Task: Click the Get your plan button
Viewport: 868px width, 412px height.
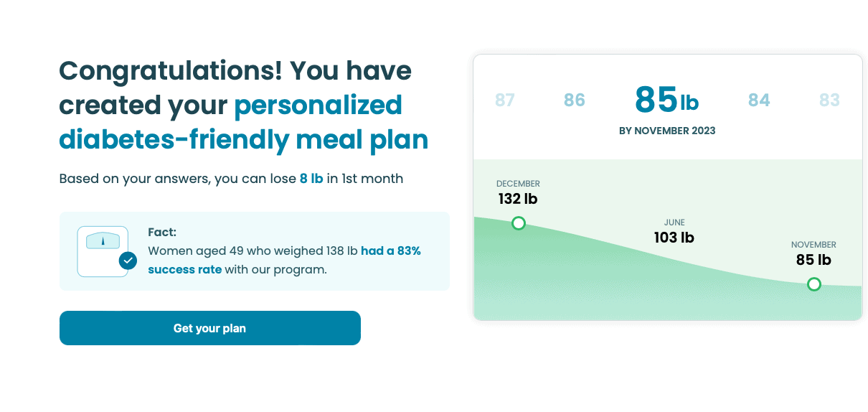Action: click(209, 328)
